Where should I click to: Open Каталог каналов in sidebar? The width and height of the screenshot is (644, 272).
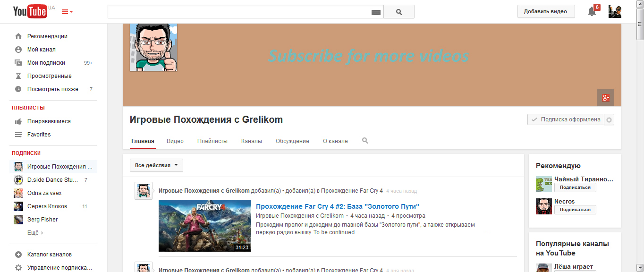[50, 255]
